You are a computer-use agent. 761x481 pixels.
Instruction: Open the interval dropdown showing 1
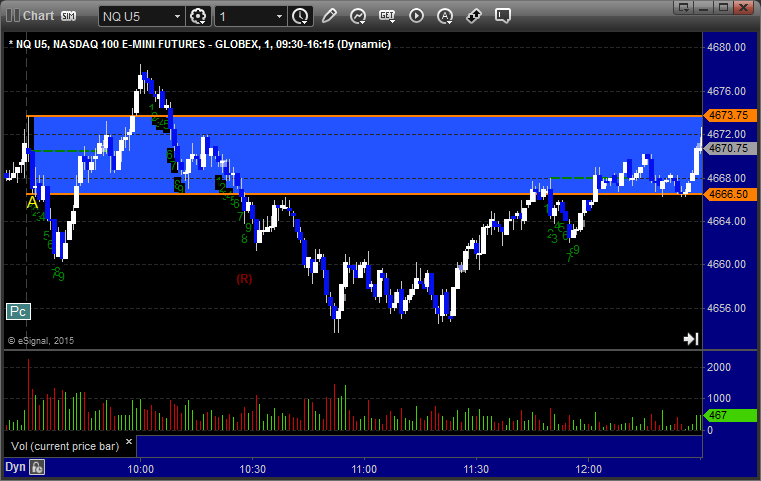[x=279, y=17]
